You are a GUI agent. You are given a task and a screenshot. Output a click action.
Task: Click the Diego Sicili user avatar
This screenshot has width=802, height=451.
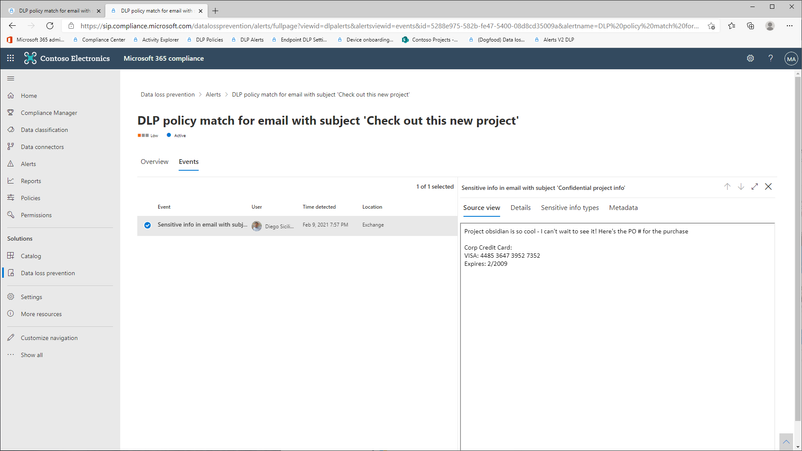tap(257, 226)
